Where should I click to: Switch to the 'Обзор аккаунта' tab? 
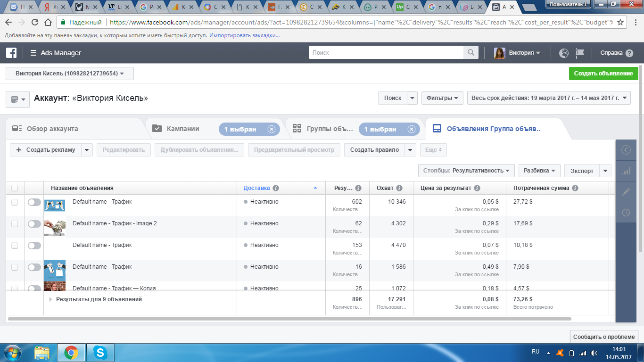coord(52,129)
